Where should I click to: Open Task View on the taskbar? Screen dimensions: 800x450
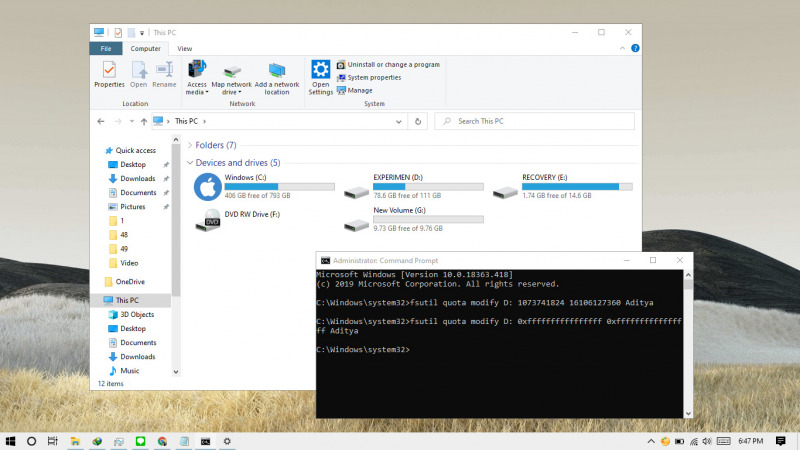[53, 441]
